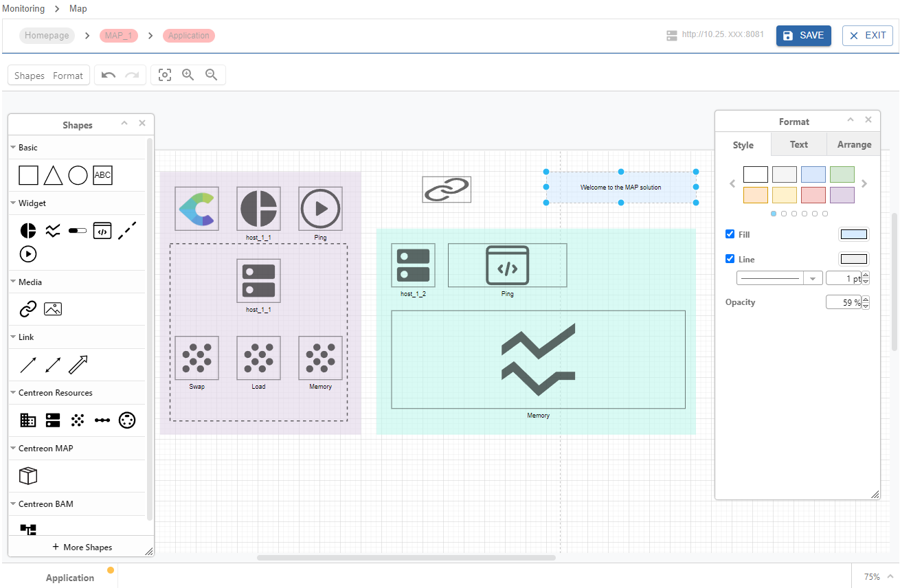Viewport: 900px width, 588px height.
Task: Select the triangle basic shape
Action: pos(53,175)
